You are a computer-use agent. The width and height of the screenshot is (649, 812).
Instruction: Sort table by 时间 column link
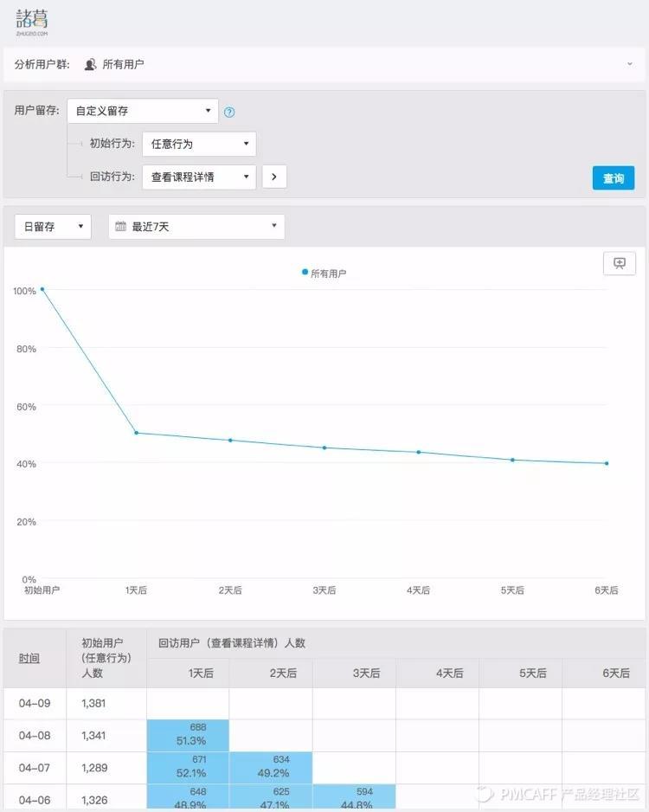(x=29, y=658)
